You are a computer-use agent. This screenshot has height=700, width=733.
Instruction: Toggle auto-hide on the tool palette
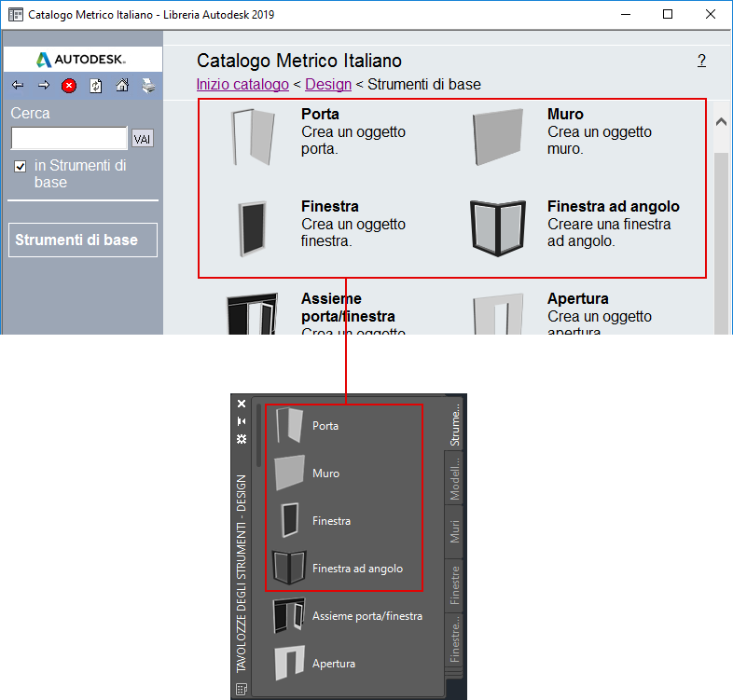242,421
